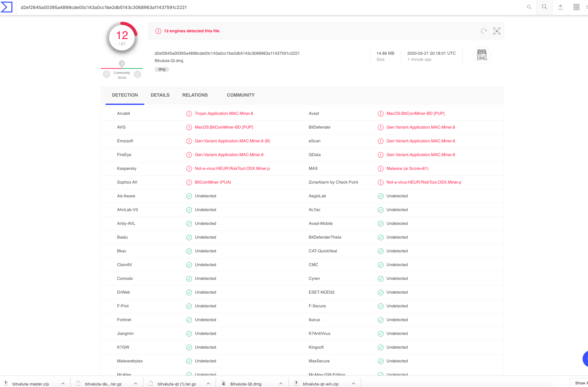Click the Arcabit detection warning icon
Image resolution: width=588 pixels, height=387 pixels.
[x=189, y=114]
